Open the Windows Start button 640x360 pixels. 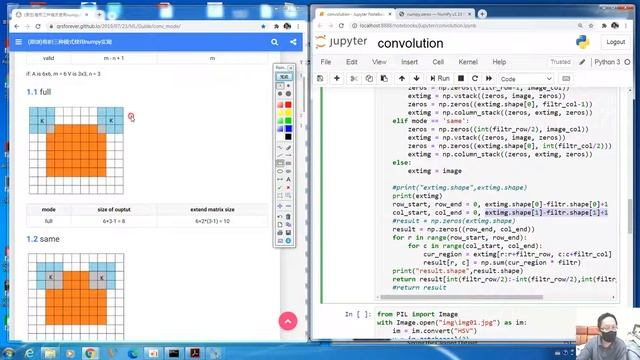[8, 353]
